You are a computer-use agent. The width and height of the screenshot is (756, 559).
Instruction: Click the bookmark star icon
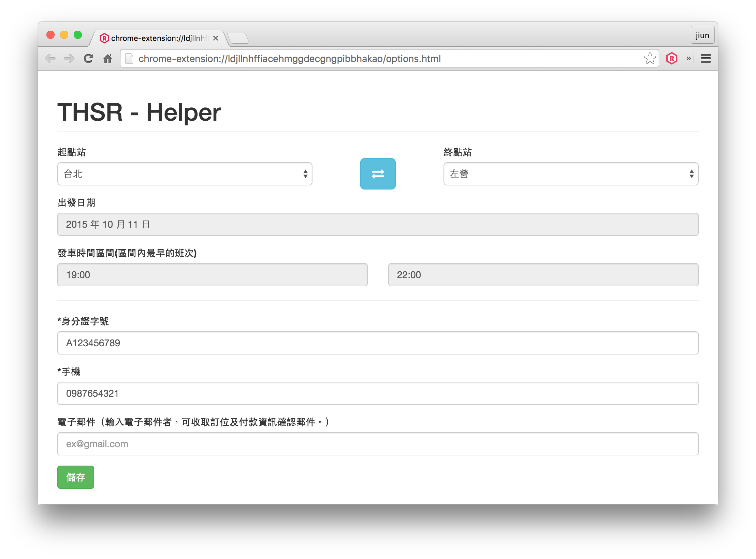click(650, 59)
